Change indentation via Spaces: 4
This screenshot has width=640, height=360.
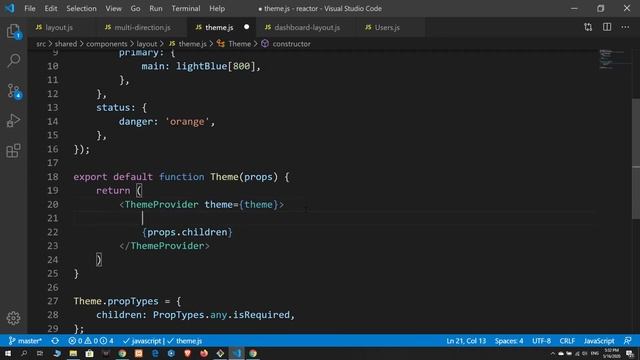(x=509, y=341)
